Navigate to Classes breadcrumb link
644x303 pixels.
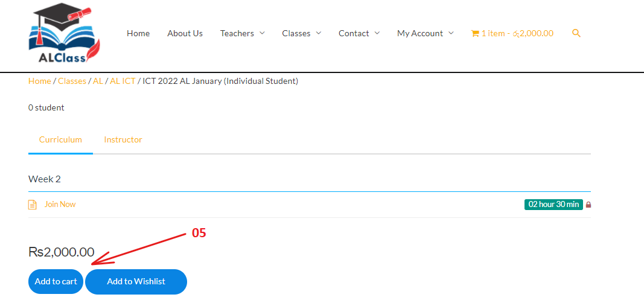pyautogui.click(x=72, y=81)
